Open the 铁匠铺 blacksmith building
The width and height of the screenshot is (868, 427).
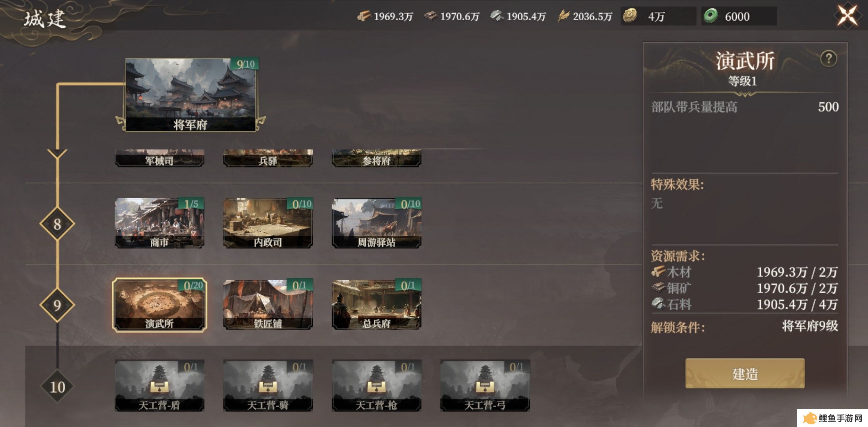[x=268, y=304]
